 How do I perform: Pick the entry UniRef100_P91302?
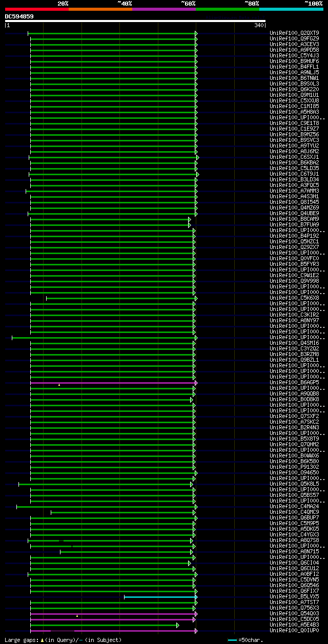pyautogui.click(x=294, y=467)
